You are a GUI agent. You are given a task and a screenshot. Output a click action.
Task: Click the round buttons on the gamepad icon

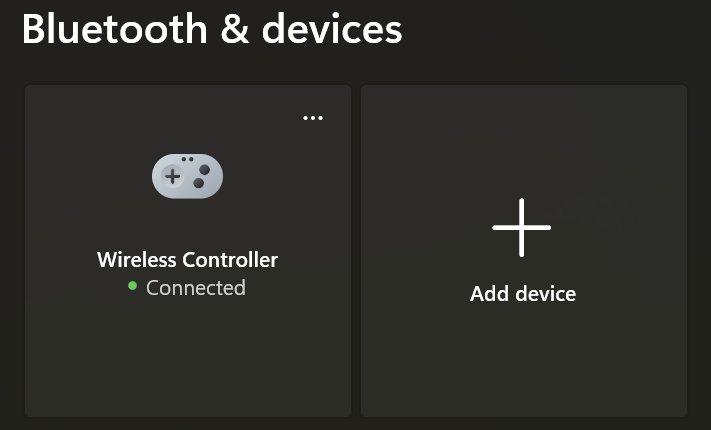pos(202,176)
